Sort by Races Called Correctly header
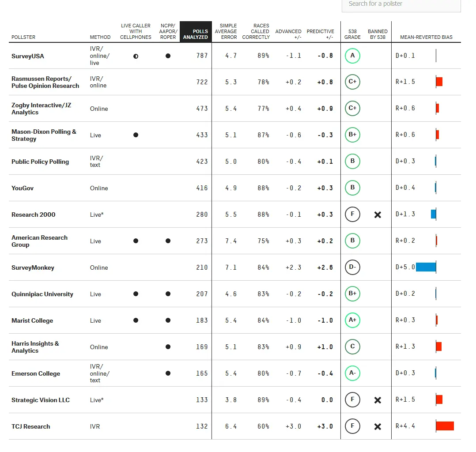Image resolution: width=476 pixels, height=452 pixels. pyautogui.click(x=256, y=31)
